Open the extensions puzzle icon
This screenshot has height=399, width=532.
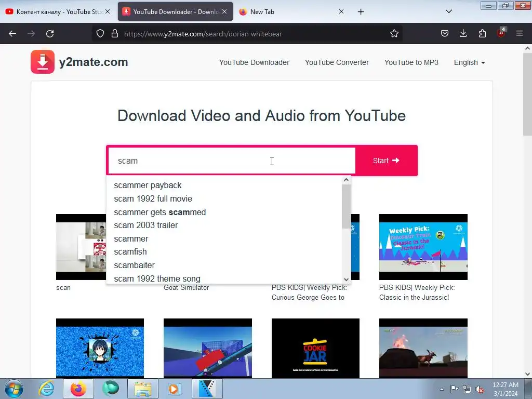pyautogui.click(x=482, y=34)
